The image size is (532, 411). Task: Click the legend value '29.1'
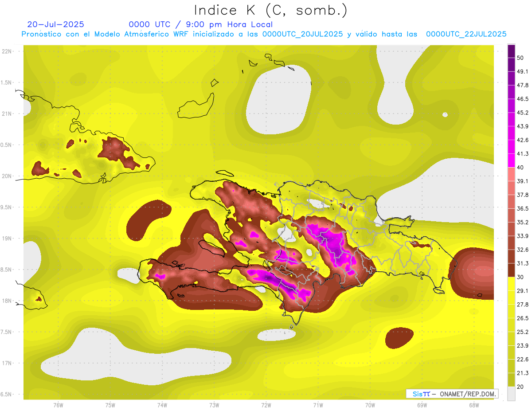coord(523,290)
